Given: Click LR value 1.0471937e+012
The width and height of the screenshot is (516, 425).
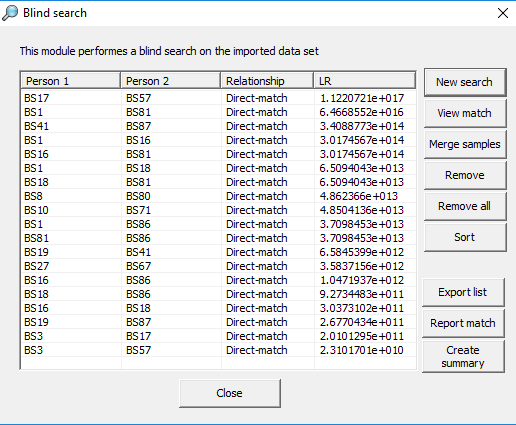Looking at the screenshot, I should pos(362,280).
